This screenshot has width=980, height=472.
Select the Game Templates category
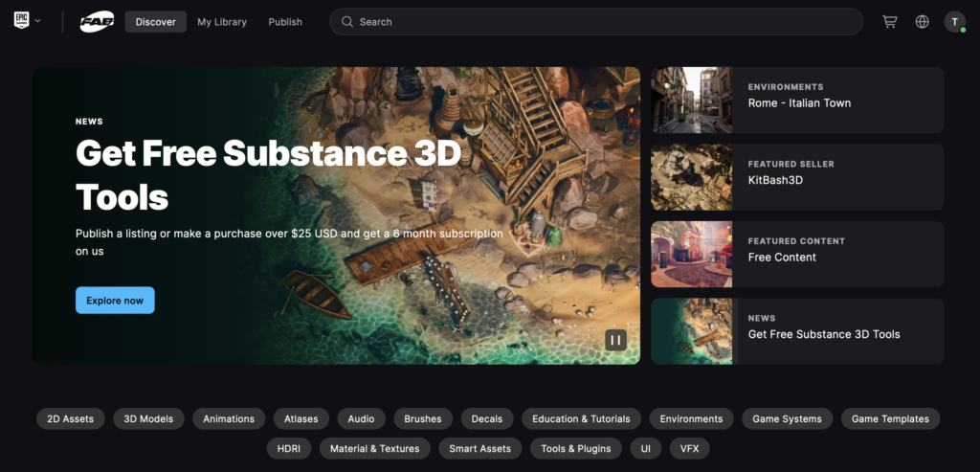(889, 418)
